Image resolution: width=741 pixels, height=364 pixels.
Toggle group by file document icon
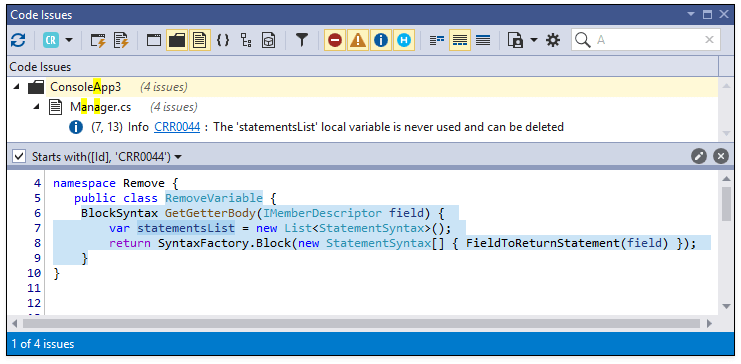pos(200,41)
